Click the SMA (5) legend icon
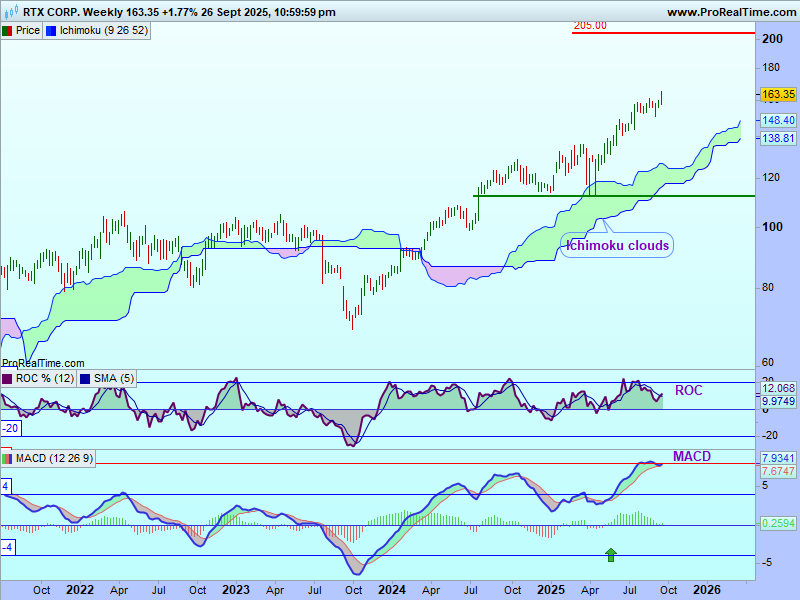800x600 pixels. click(x=85, y=379)
